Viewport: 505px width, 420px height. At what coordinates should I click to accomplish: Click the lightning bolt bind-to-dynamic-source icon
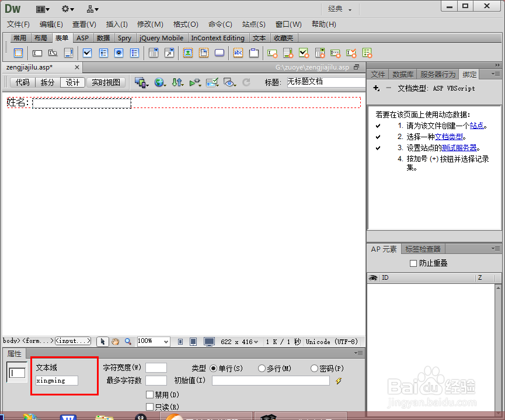point(339,381)
